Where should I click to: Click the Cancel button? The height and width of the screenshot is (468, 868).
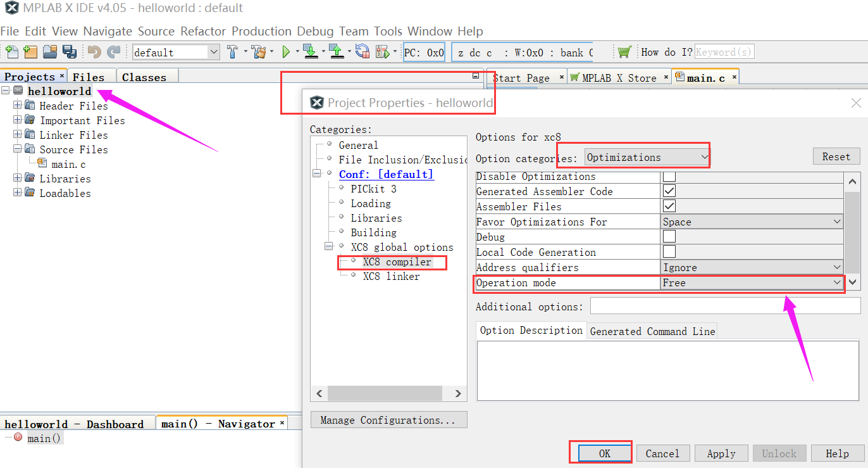pos(662,453)
